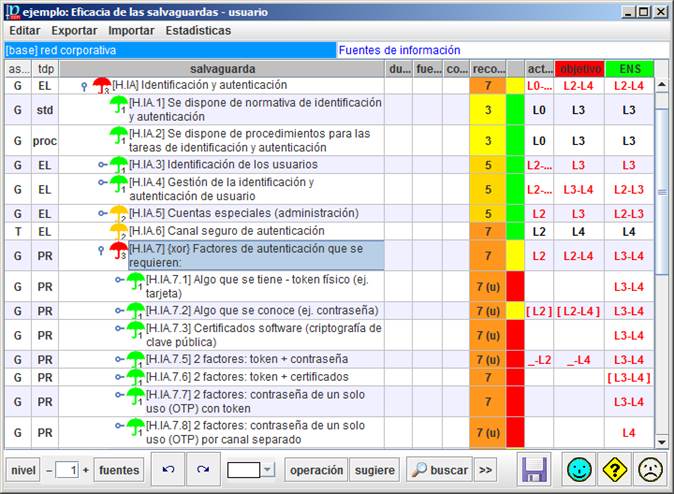Open the Exportar menu
The width and height of the screenshot is (674, 494).
pos(74,30)
